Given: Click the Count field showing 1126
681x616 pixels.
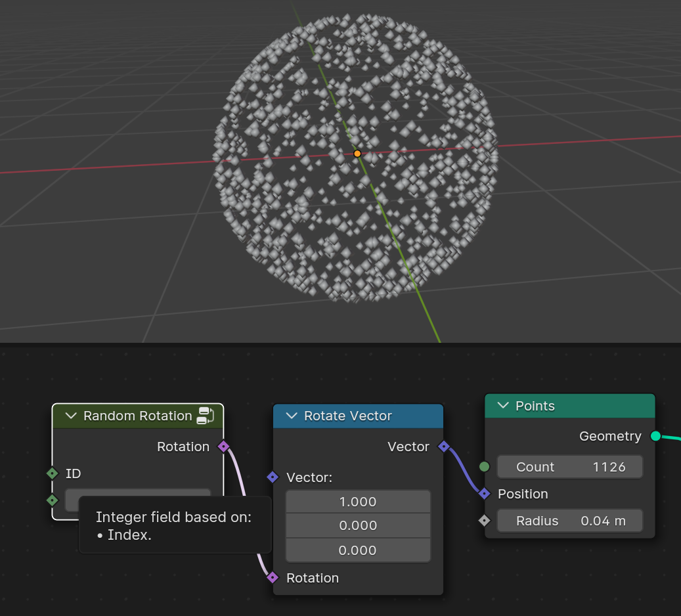Looking at the screenshot, I should (x=569, y=466).
